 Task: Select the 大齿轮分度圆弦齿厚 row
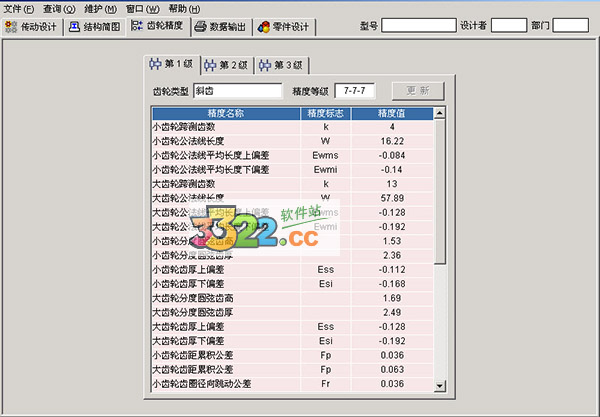tap(293, 313)
